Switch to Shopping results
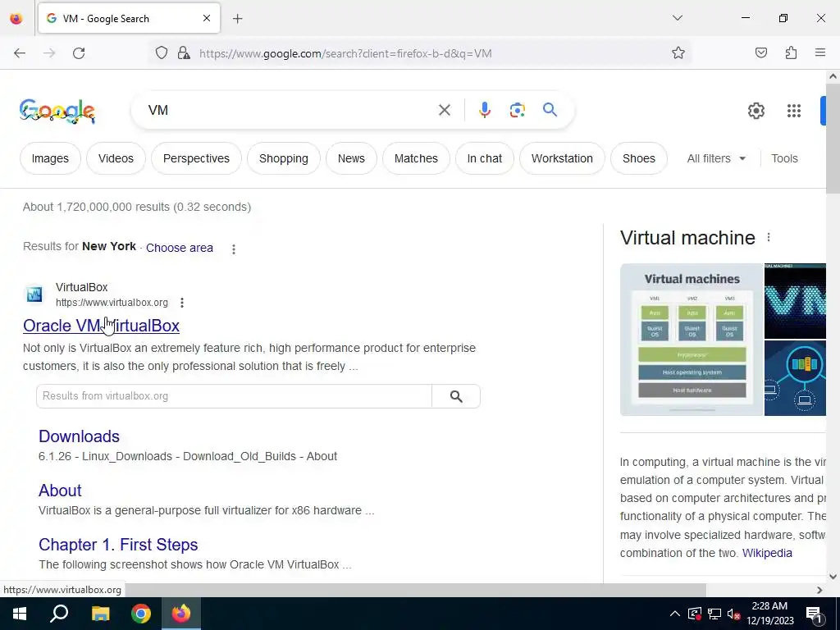Viewport: 840px width, 630px height. 283,158
